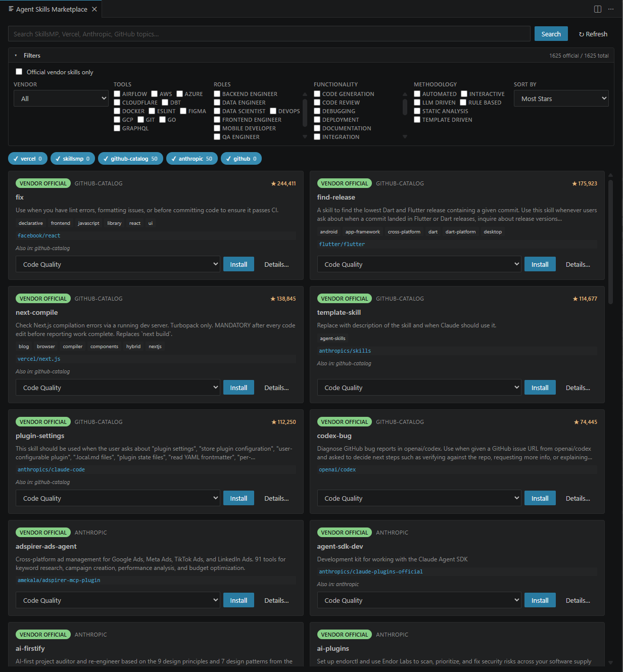This screenshot has width=623, height=672.
Task: Open Details for the plugin-settings skill
Action: (x=276, y=498)
